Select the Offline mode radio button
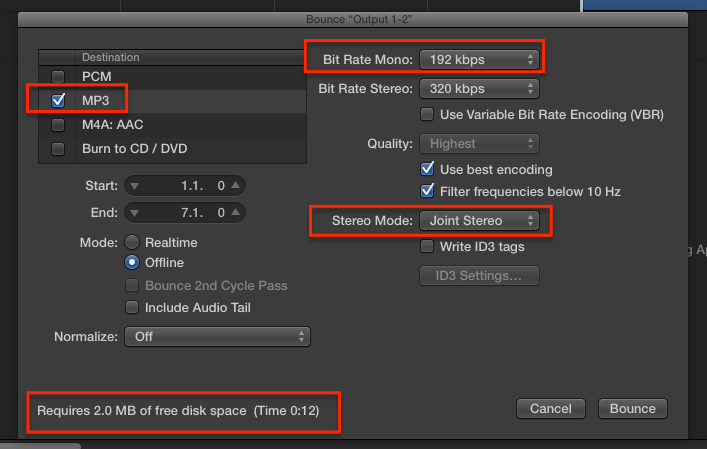The width and height of the screenshot is (707, 449). coord(132,263)
